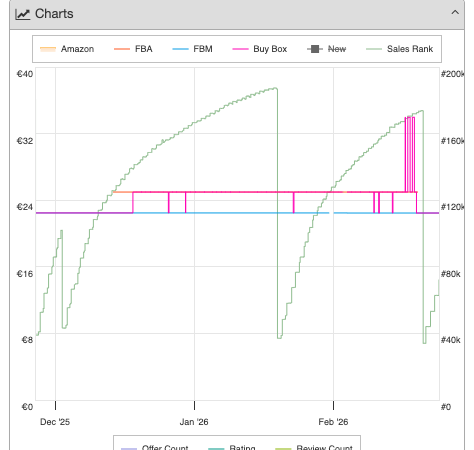Click the Sales Rank peak in mid January
474x450 pixels.
[275, 89]
